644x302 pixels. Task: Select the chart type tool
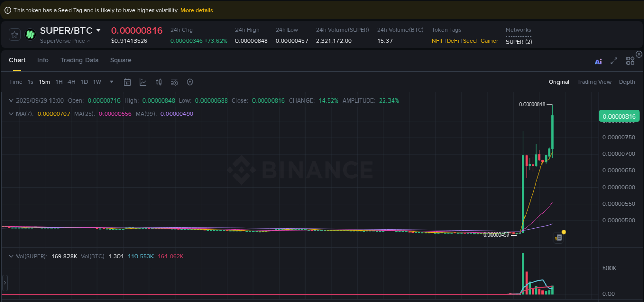pos(143,81)
